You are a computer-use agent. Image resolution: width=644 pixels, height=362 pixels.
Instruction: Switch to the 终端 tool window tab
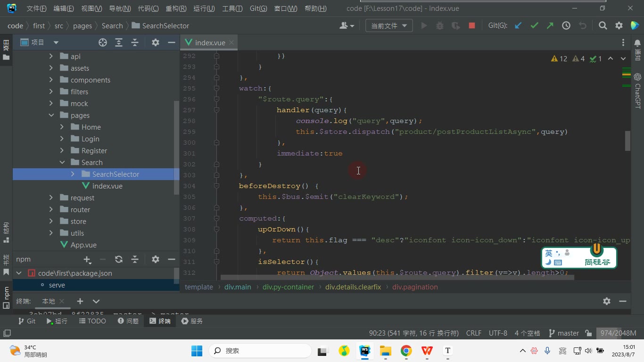click(160, 321)
